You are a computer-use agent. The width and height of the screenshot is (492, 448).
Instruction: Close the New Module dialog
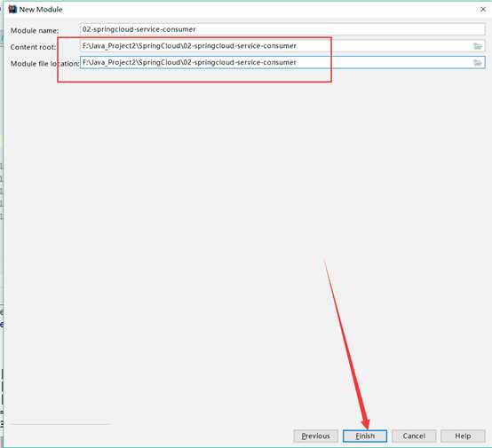483,10
